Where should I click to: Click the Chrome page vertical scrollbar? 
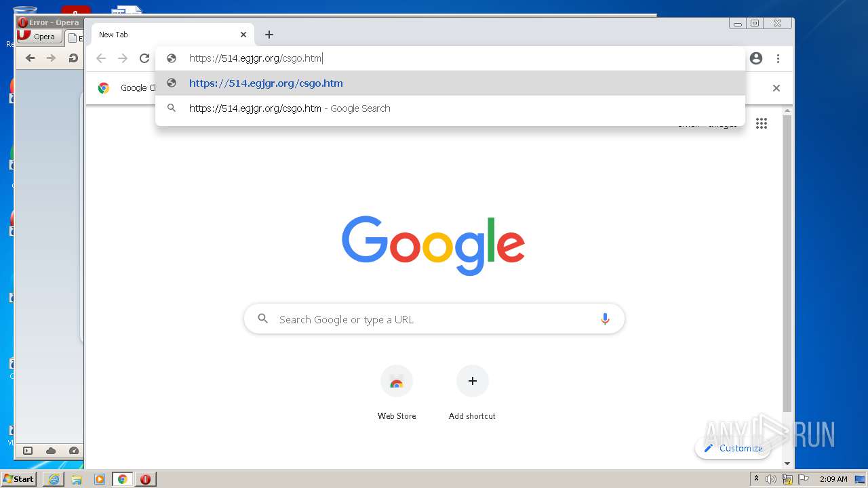[x=787, y=264]
